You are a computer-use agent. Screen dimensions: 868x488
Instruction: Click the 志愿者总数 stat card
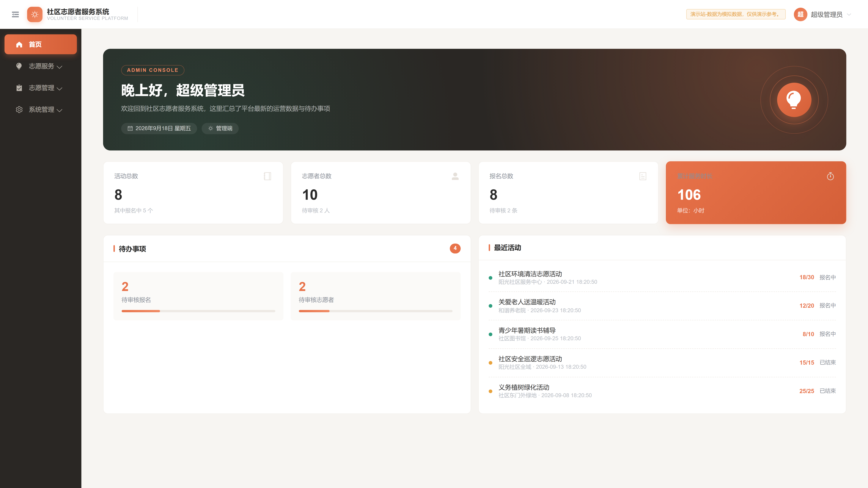click(381, 193)
